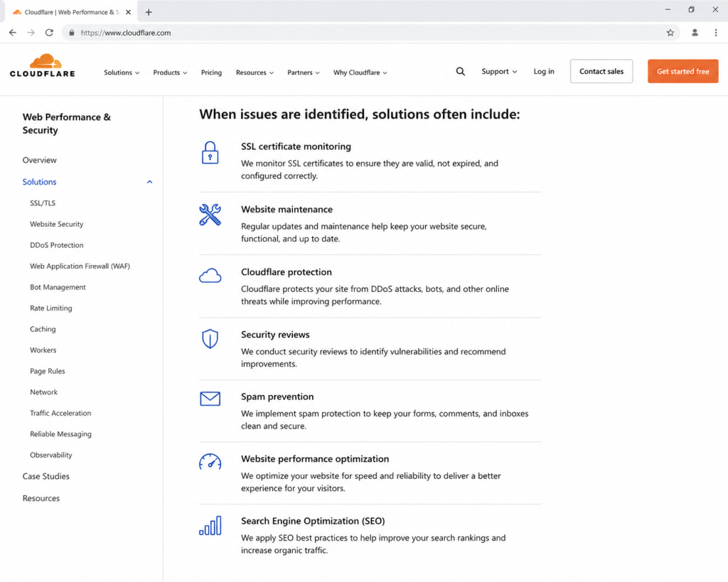
Task: Open SSL/TLS sidebar item
Action: (43, 203)
